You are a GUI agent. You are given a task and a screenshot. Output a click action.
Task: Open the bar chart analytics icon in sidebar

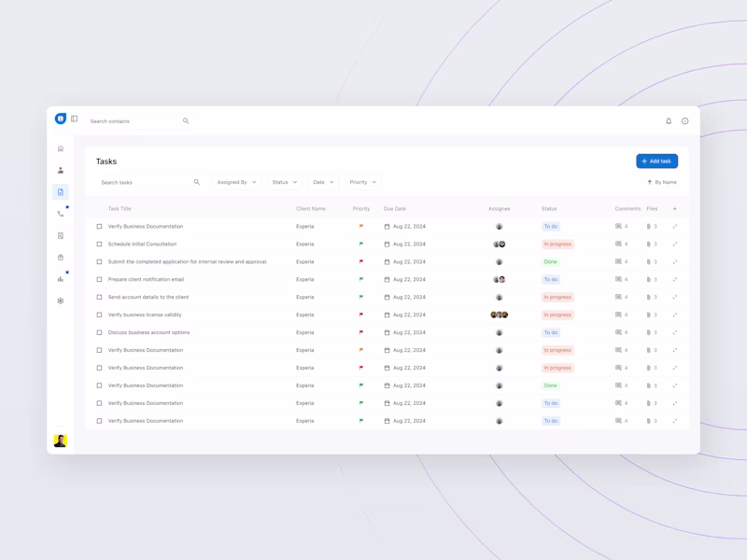coord(61,279)
